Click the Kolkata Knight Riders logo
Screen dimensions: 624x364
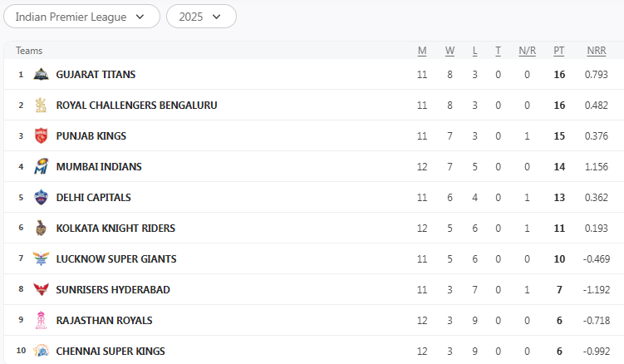click(x=41, y=228)
